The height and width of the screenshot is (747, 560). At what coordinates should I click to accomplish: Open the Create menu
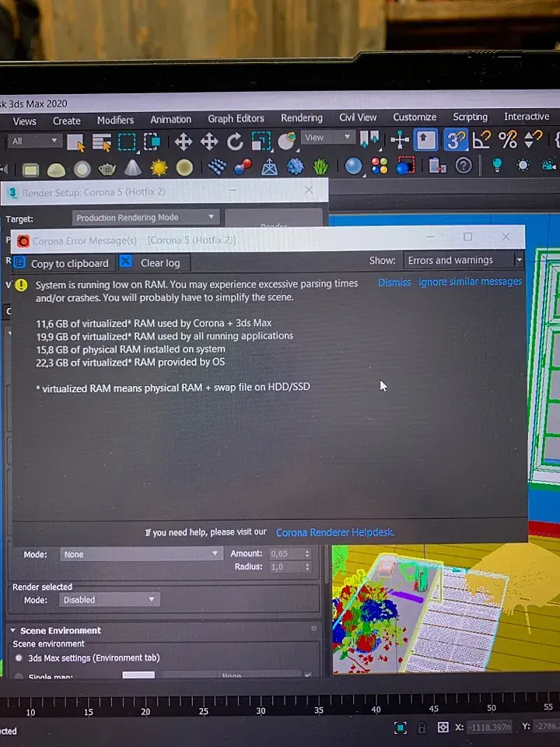[x=67, y=121]
